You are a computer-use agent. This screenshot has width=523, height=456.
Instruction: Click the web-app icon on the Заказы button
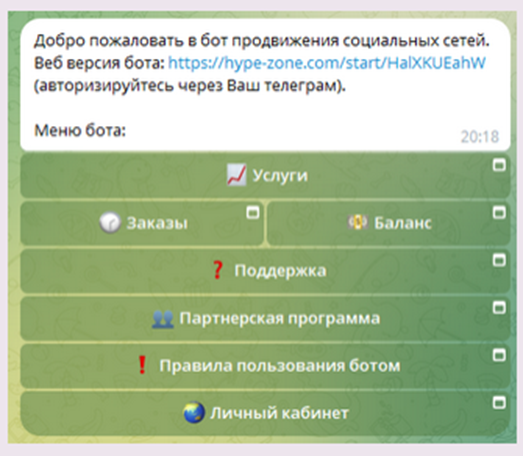coord(252,213)
